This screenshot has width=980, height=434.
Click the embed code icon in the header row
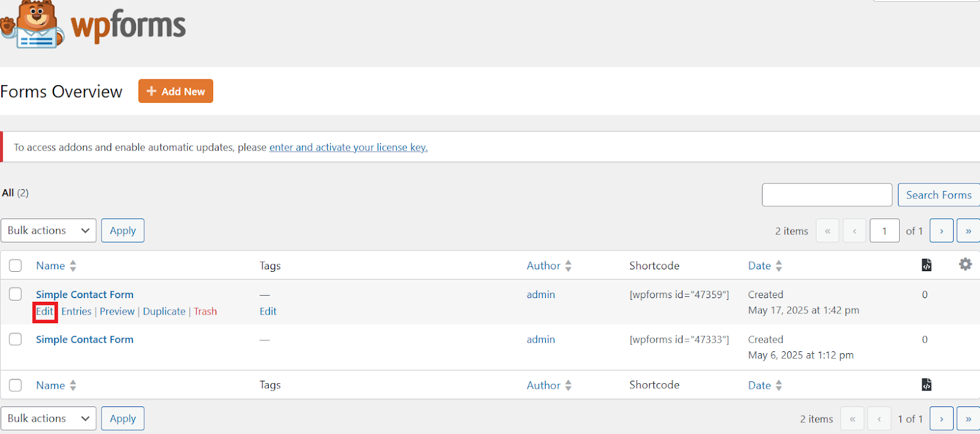coord(927,265)
